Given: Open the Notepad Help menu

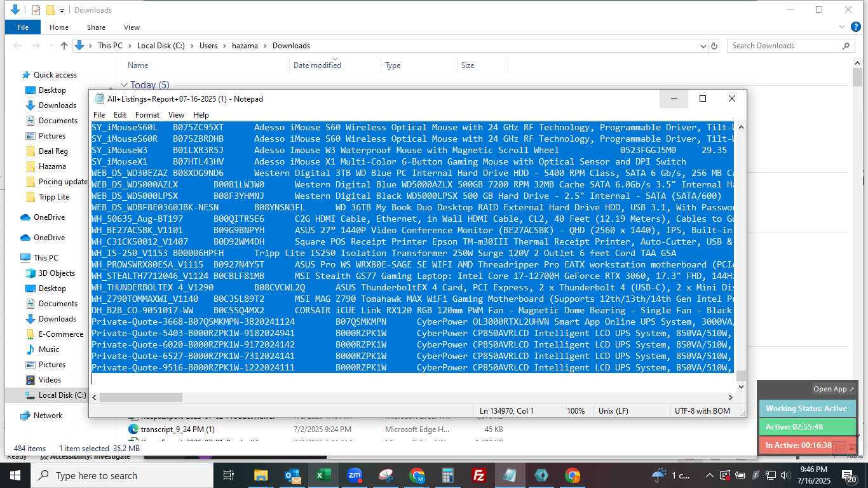Looking at the screenshot, I should pos(201,115).
